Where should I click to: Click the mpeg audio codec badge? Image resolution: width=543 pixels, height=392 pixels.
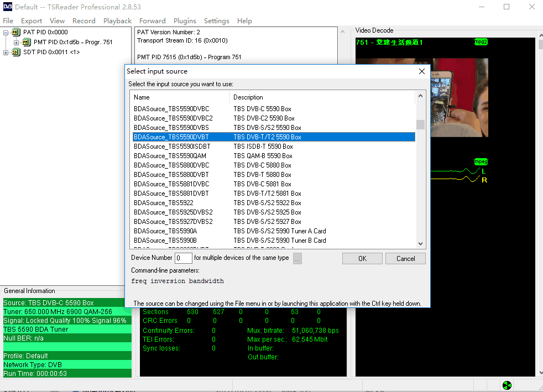tap(481, 161)
